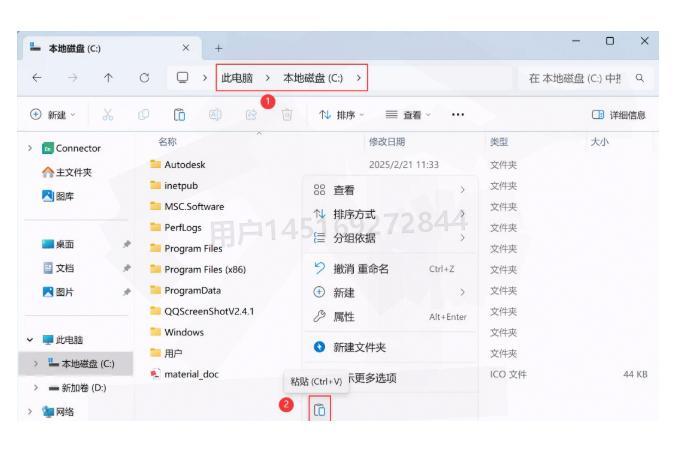Viewport: 676px width, 452px height.
Task: Click the forward navigation arrow
Action: pyautogui.click(x=73, y=78)
